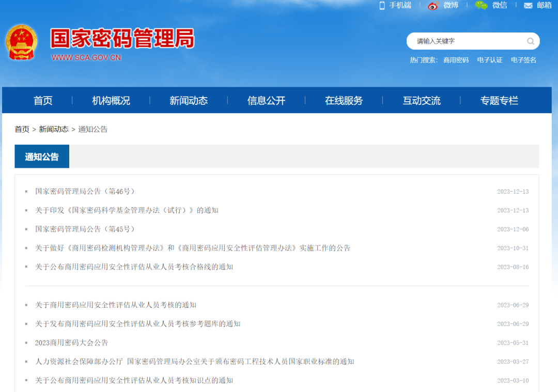Click the mobile phone icon in top bar
Image resolution: width=558 pixels, height=392 pixels.
coord(382,6)
